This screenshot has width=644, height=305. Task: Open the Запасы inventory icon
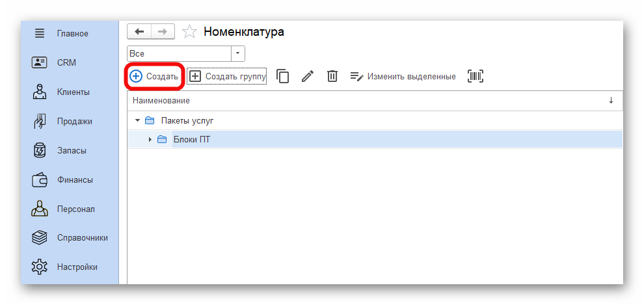[40, 150]
